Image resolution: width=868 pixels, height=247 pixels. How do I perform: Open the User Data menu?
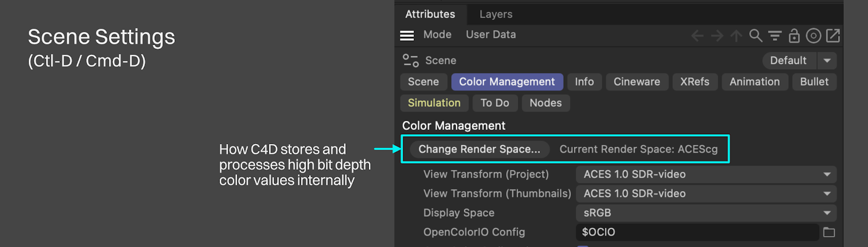click(491, 35)
